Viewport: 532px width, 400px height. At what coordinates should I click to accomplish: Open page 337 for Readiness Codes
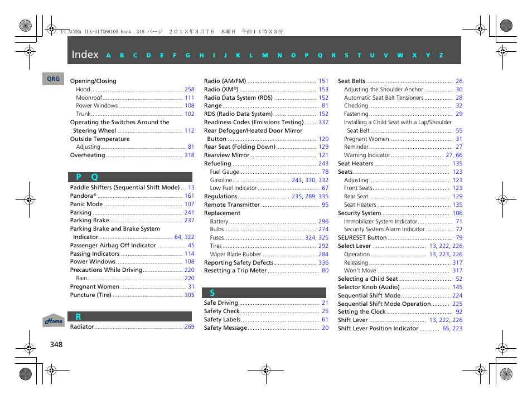click(323, 122)
